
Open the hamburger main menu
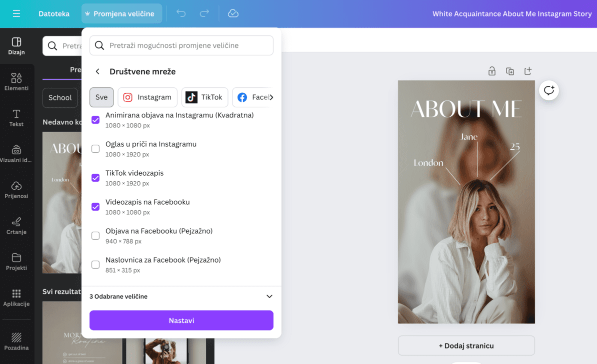pyautogui.click(x=16, y=14)
